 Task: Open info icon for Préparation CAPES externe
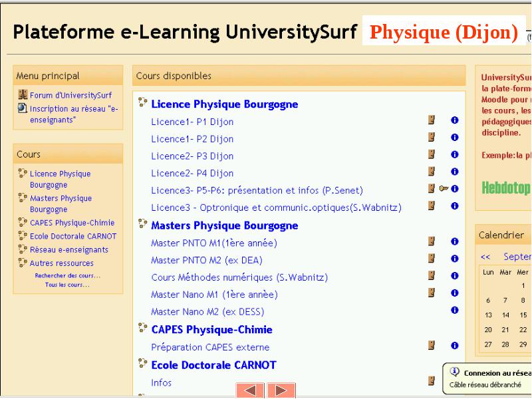(x=455, y=346)
